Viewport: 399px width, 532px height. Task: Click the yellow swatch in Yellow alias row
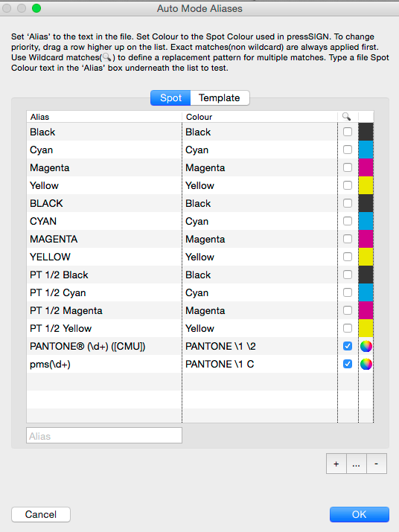coord(366,185)
